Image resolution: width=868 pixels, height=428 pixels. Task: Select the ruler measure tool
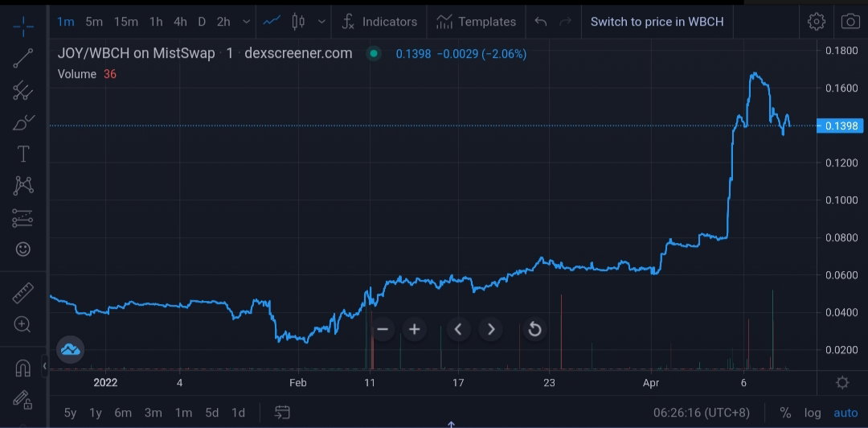tap(23, 293)
